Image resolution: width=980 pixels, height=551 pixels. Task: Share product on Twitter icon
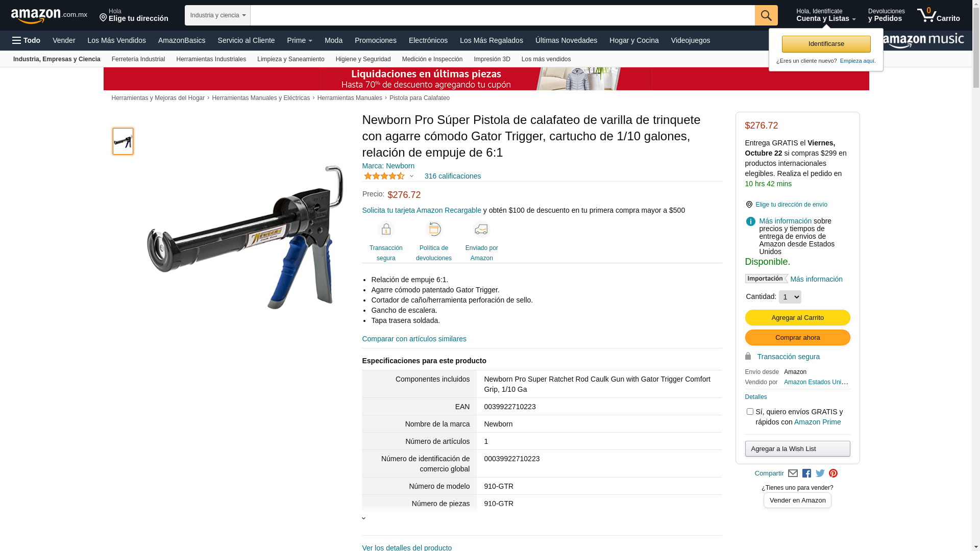[820, 473]
